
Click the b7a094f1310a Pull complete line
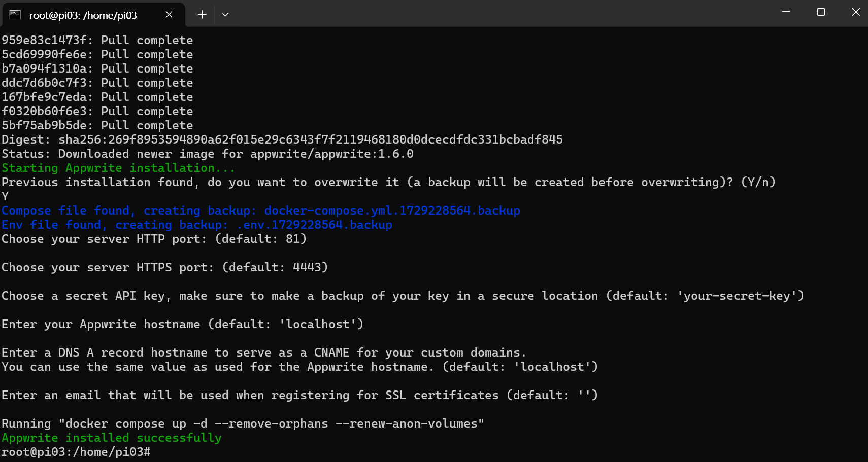pos(97,68)
